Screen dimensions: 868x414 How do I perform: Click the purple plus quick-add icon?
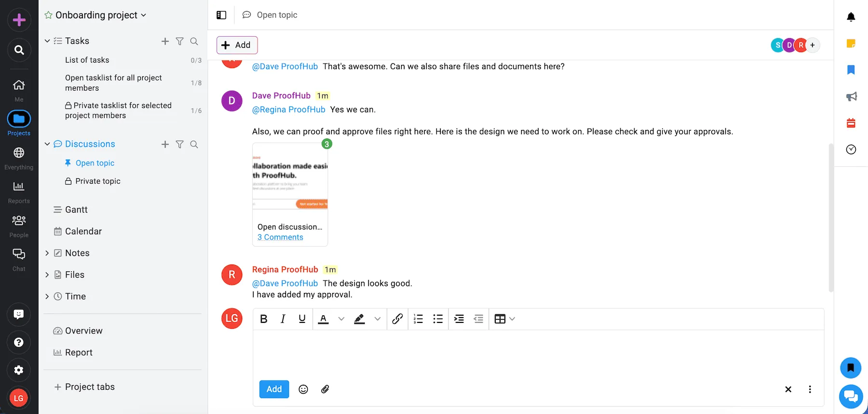(x=19, y=20)
